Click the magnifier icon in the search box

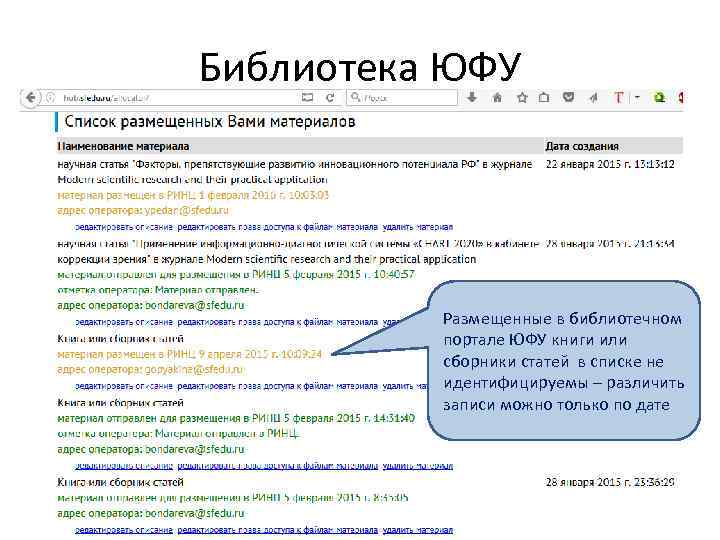coord(355,97)
